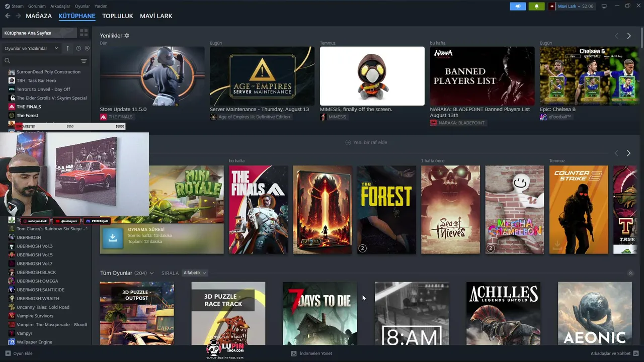The image size is (644, 362).
Task: Click the Mini Royale download icon button
Action: point(113,238)
